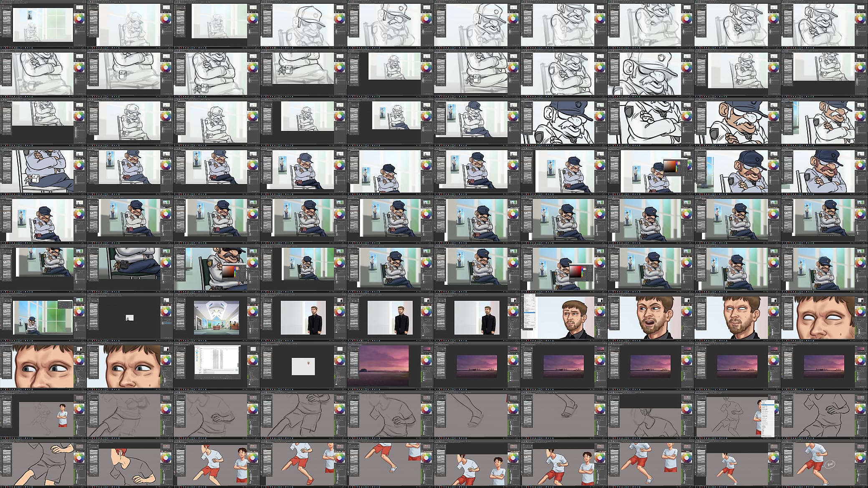The height and width of the screenshot is (488, 868).
Task: Click the color wheel in the 'Bie!' speech-bubble frame
Action: (x=860, y=458)
